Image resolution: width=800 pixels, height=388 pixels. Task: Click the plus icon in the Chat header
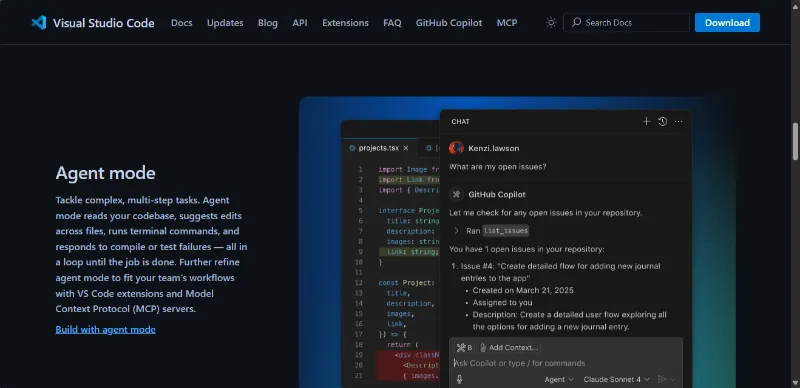click(646, 122)
